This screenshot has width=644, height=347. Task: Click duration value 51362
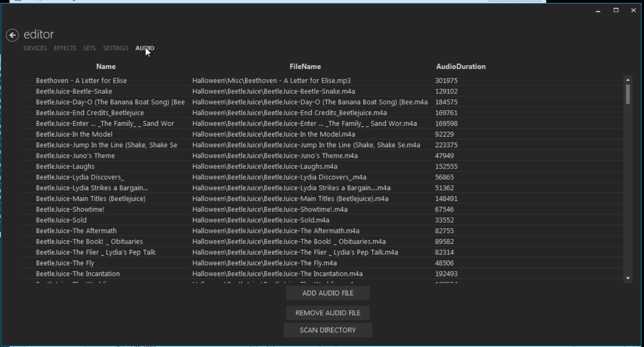coord(444,188)
